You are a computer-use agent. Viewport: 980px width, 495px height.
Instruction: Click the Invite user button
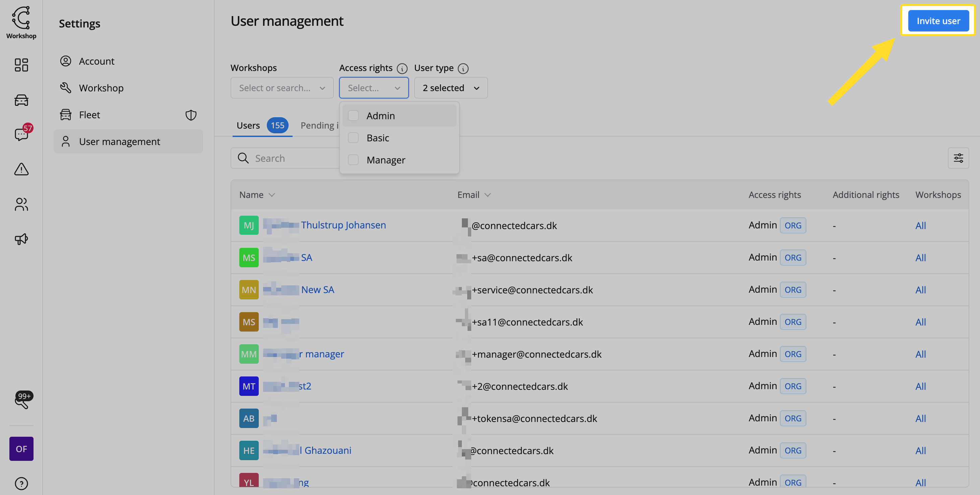(x=938, y=21)
